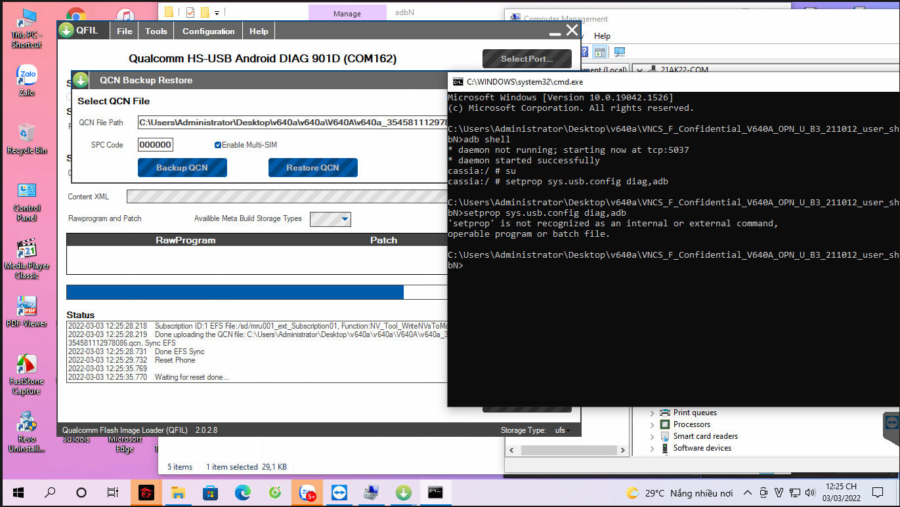Click the QFIL green download logo icon
This screenshot has height=507, width=900.
click(x=68, y=30)
